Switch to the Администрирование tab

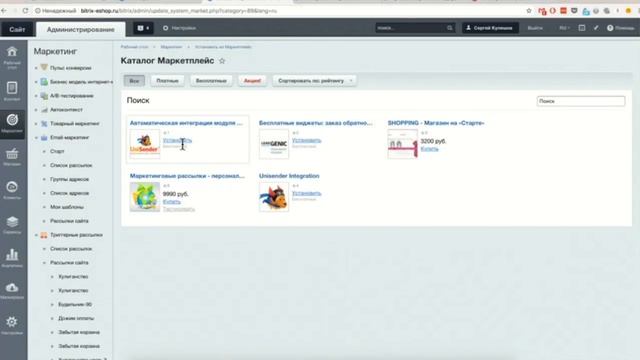80,29
